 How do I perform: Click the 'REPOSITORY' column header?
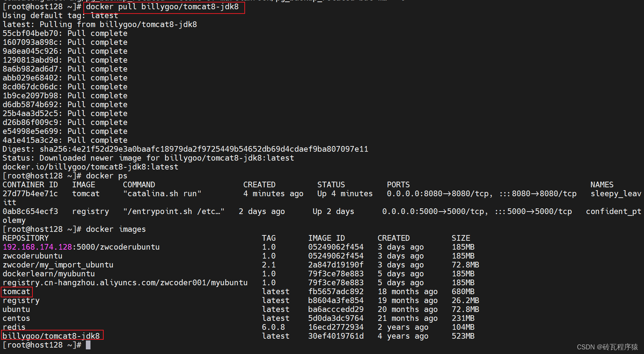tap(26, 238)
